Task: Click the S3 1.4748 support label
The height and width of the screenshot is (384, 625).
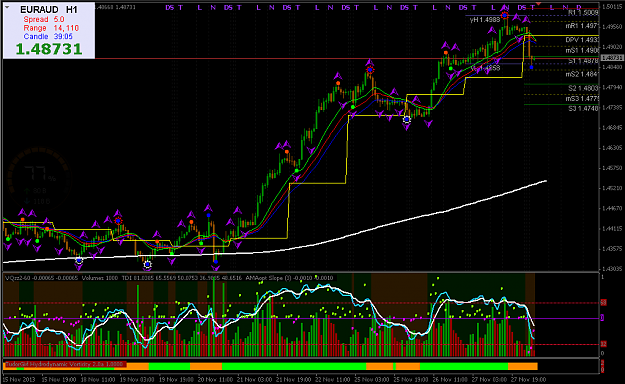Action: 583,108
